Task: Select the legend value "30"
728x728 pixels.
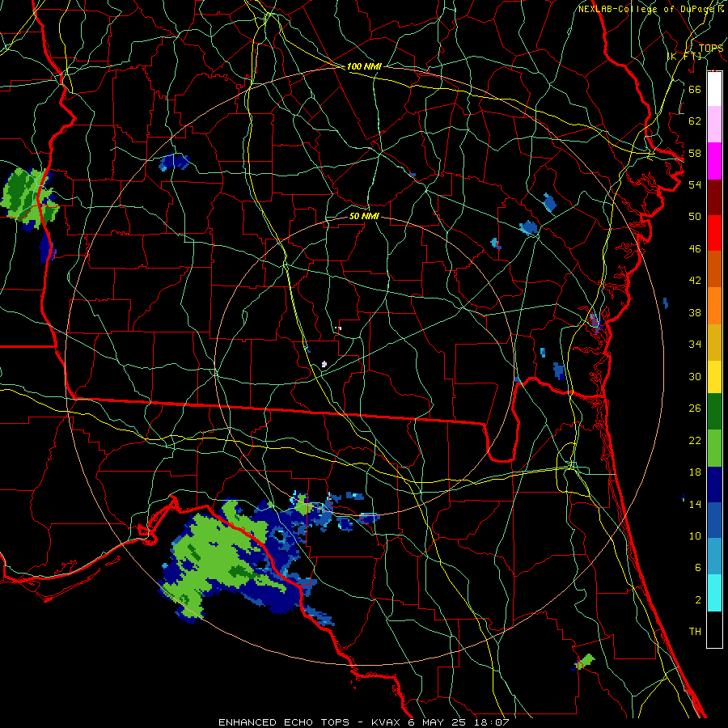Action: [x=695, y=376]
